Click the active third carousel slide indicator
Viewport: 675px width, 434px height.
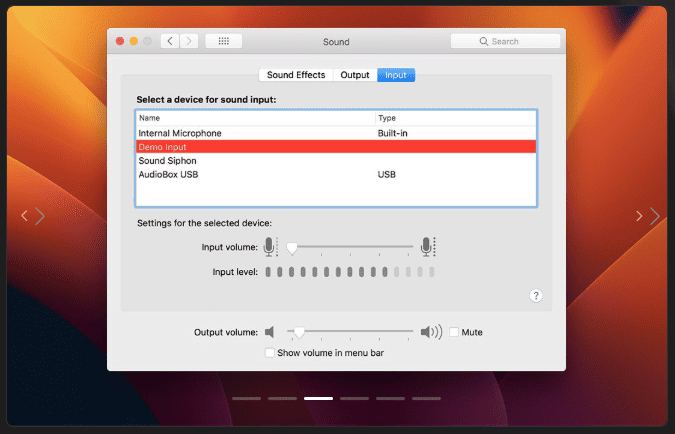click(x=319, y=399)
